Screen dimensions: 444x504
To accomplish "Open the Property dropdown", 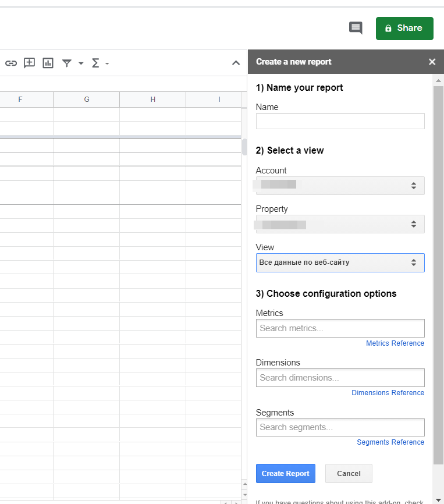I will 340,224.
